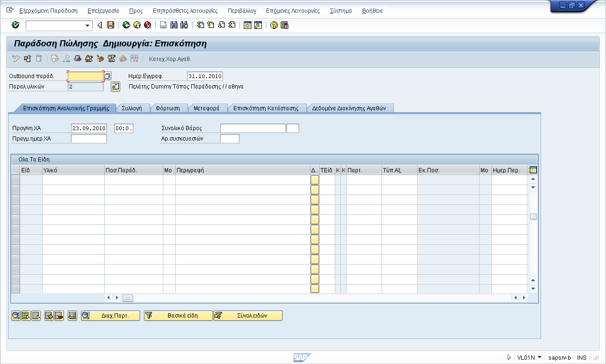Open Help with the question mark icon
The height and width of the screenshot is (364, 606).
[274, 25]
